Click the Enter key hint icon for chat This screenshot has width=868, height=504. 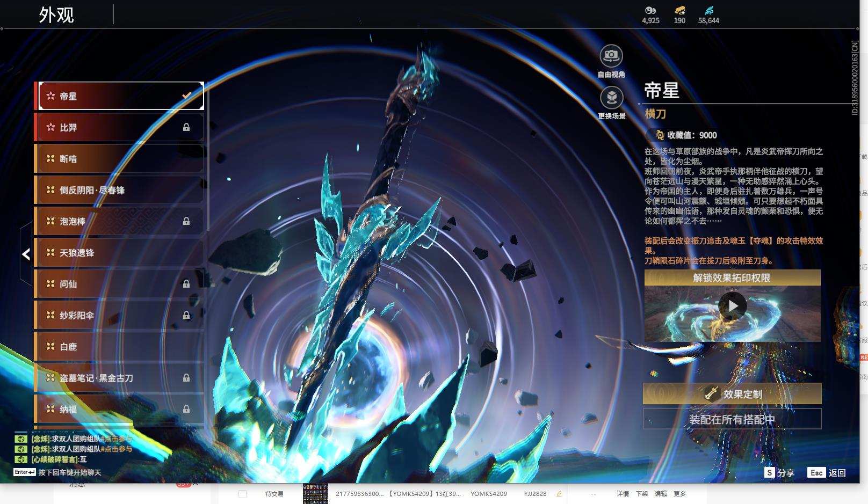[25, 472]
